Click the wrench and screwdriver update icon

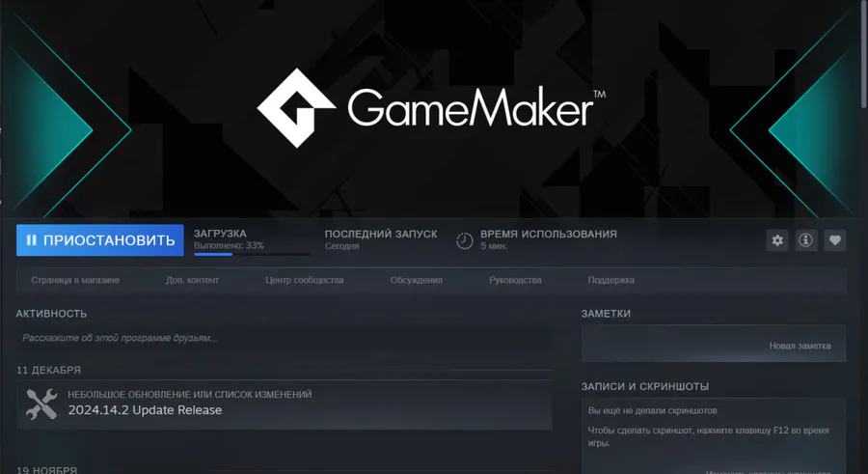(x=41, y=404)
